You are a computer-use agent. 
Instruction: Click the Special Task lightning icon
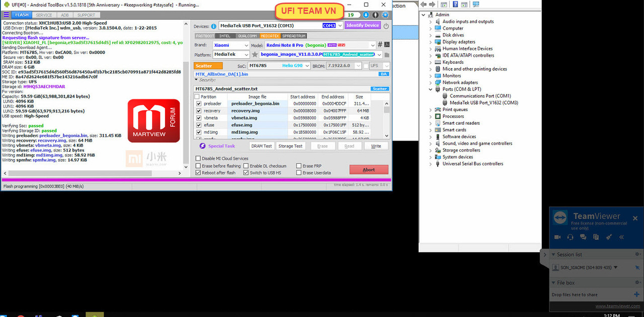203,146
